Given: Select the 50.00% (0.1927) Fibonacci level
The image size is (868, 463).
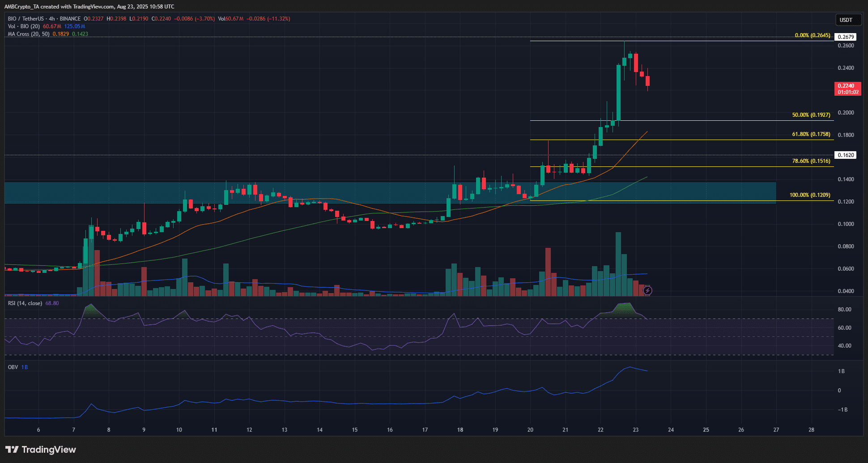Looking at the screenshot, I should (811, 115).
